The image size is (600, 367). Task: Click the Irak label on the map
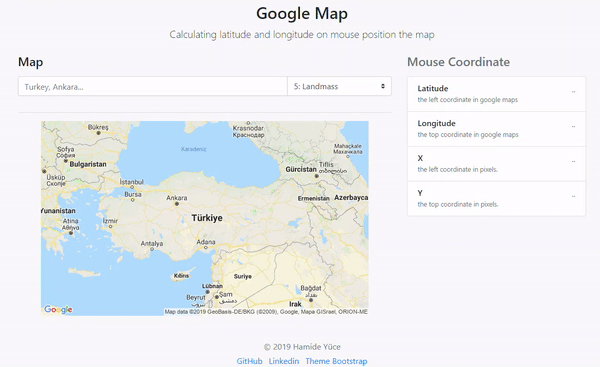(295, 304)
